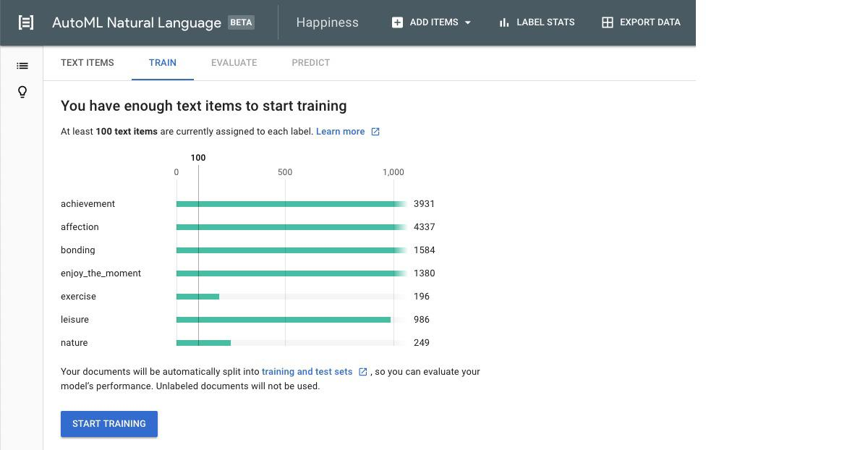Click the AutoML Natural Language title
Viewport: 868px width, 450px height.
pyautogui.click(x=137, y=22)
